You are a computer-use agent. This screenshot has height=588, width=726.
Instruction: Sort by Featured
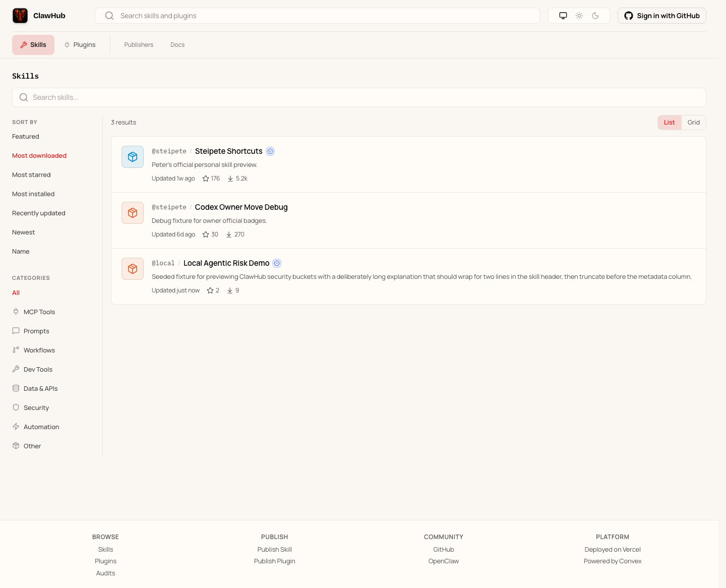point(26,137)
